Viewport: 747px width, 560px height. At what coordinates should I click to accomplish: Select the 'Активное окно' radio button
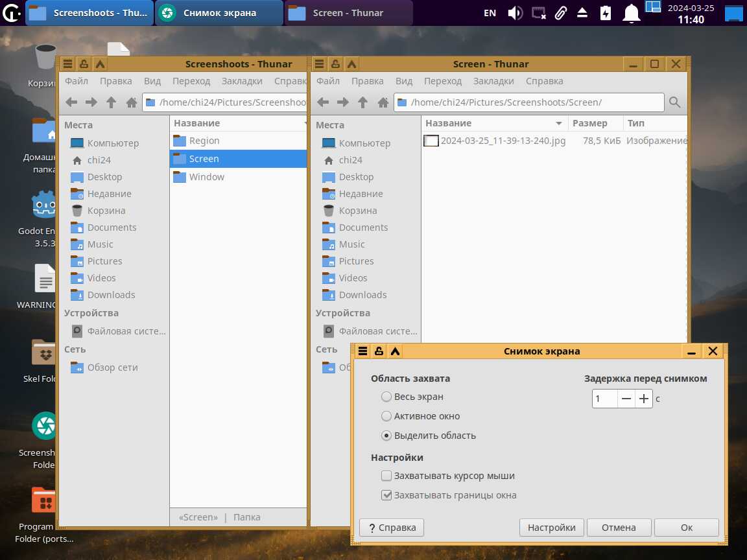pos(386,416)
